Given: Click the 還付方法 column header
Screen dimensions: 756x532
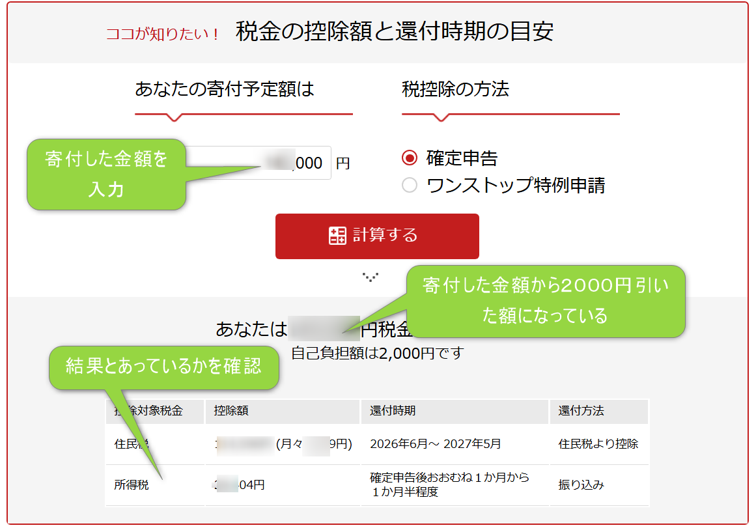Looking at the screenshot, I should coord(581,411).
